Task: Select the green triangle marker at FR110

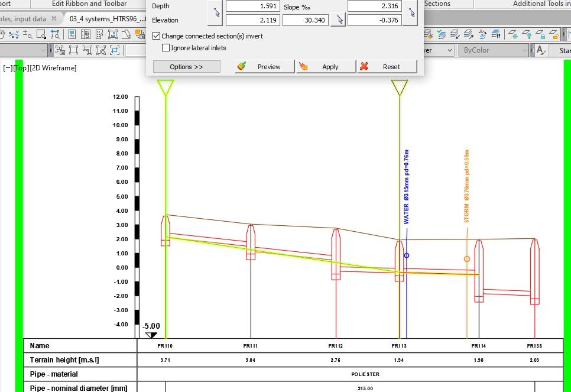Action: point(166,88)
